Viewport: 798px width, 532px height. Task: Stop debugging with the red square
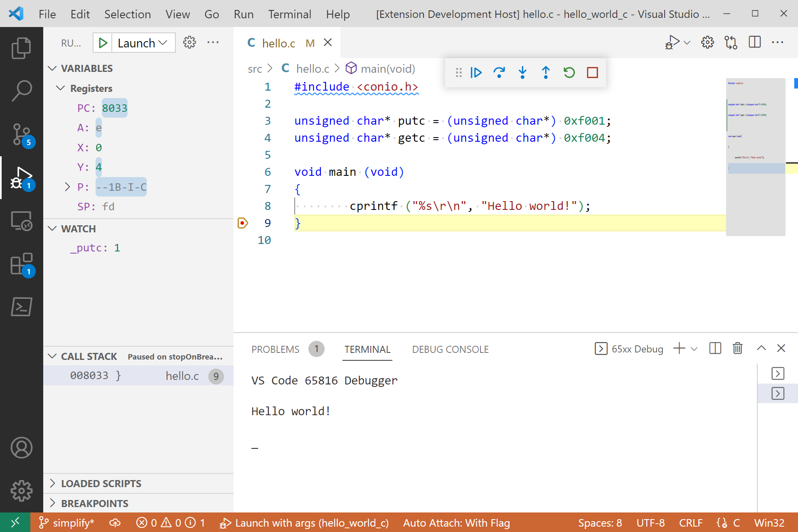click(x=592, y=73)
